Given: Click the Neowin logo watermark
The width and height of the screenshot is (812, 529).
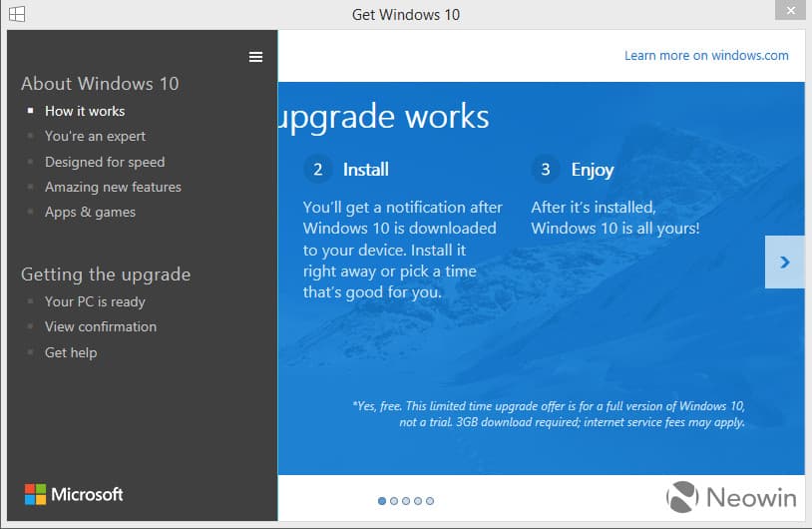Looking at the screenshot, I should (731, 497).
